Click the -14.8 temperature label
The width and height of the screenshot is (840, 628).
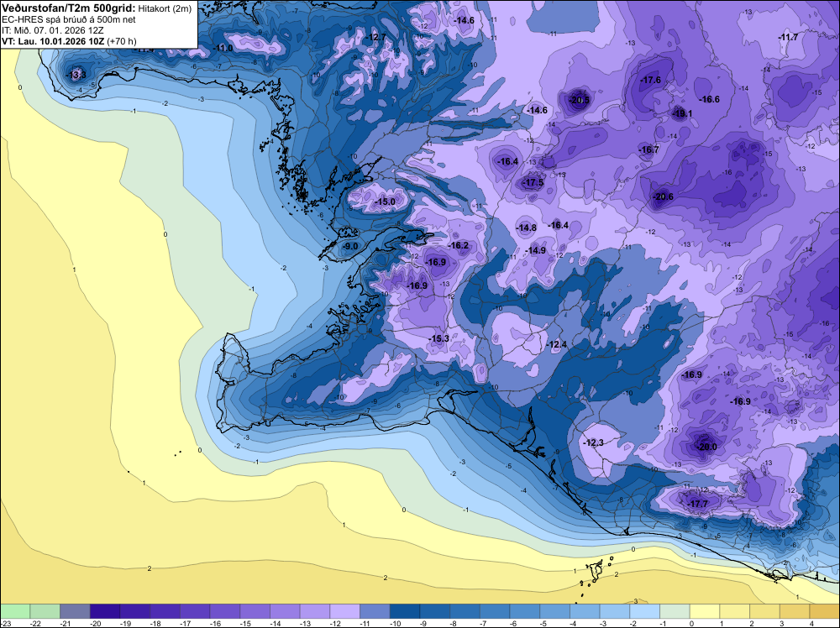tap(526, 228)
